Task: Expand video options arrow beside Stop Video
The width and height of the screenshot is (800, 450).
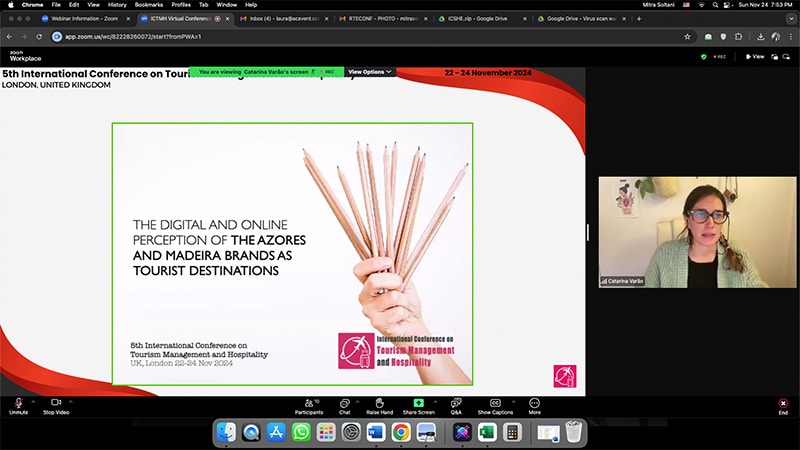Action: 70,401
